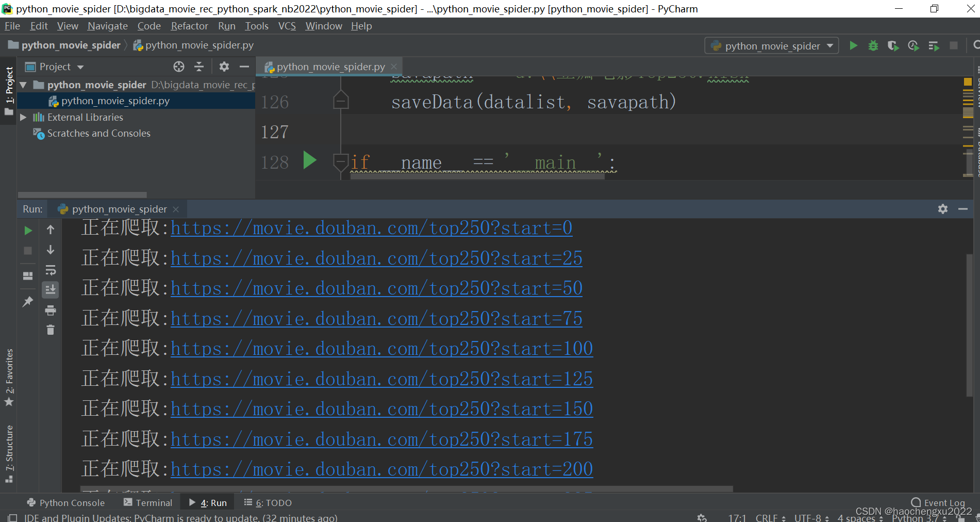
Task: Run python_movie_spider from the top toolbar
Action: (853, 46)
